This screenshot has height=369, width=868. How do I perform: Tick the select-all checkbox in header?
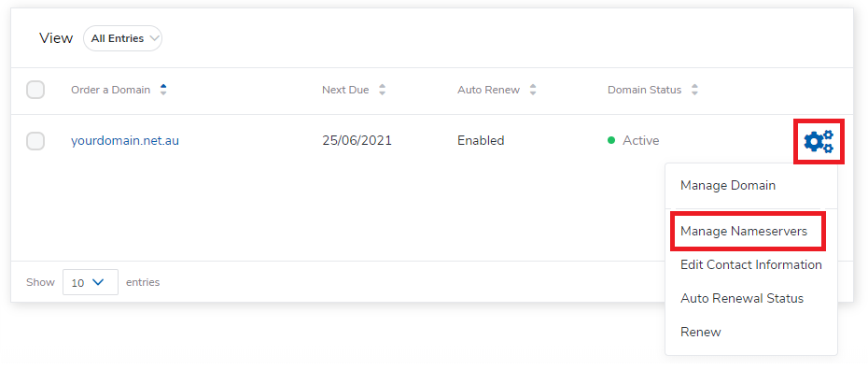click(35, 90)
